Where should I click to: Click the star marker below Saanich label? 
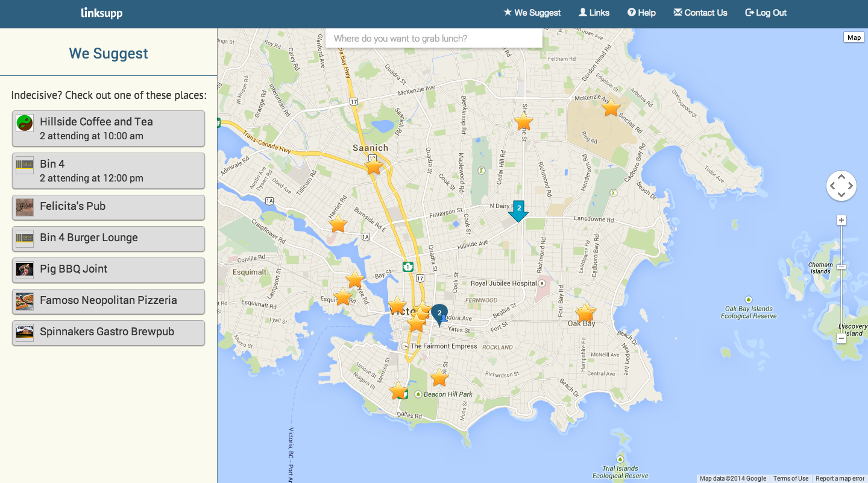pos(374,165)
